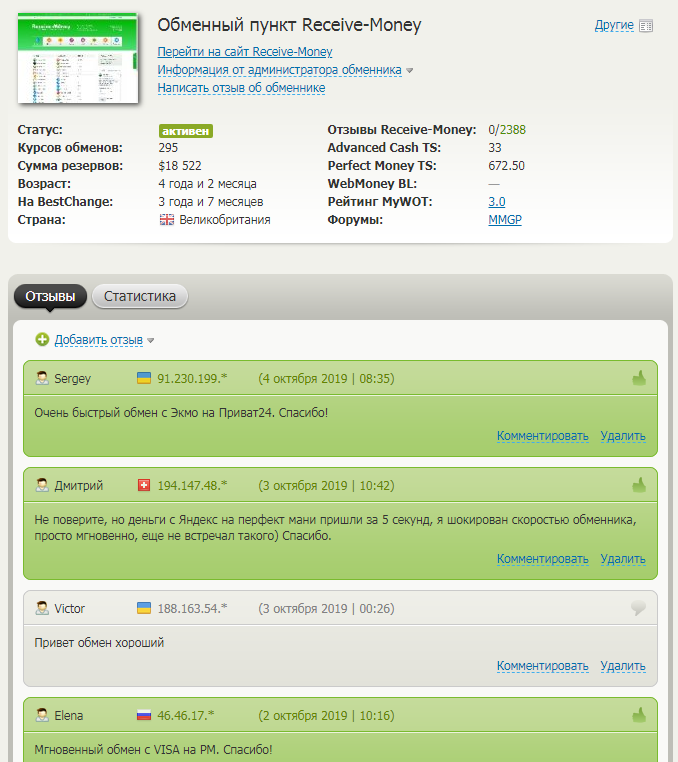Viewport: 678px width, 762px height.
Task: Click the exchange rates count 295
Action: pos(168,148)
